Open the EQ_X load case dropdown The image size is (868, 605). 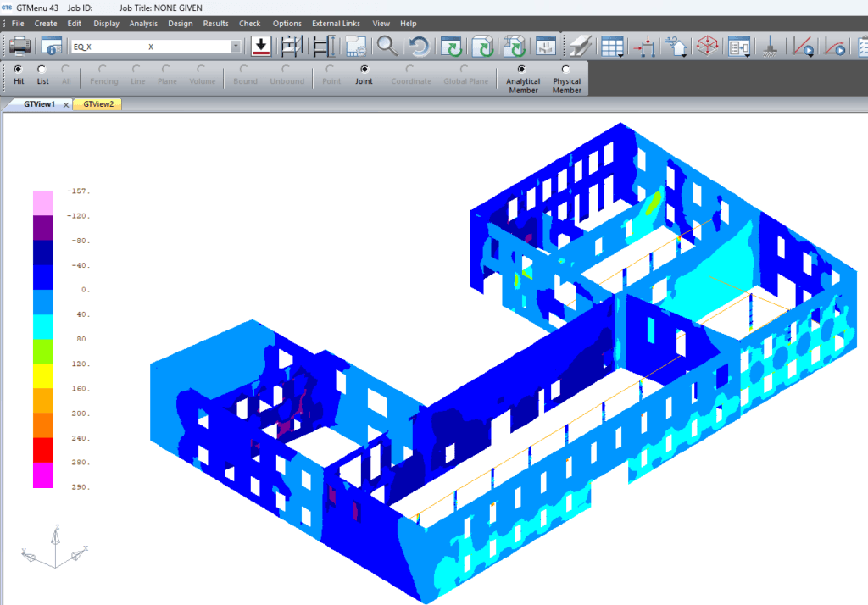tap(236, 47)
